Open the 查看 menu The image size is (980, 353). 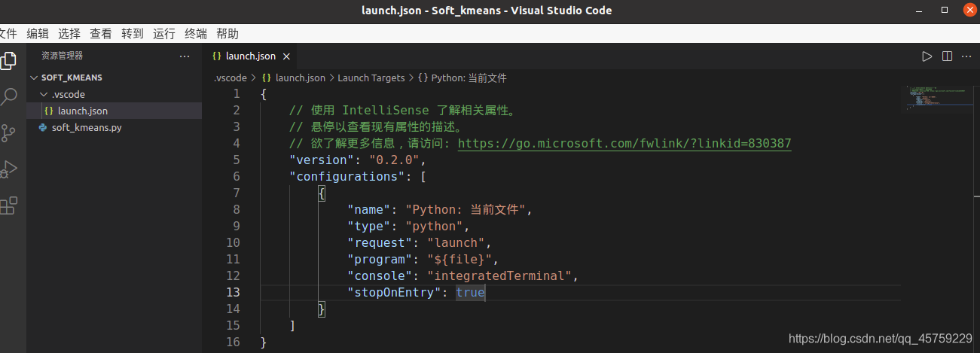(101, 34)
